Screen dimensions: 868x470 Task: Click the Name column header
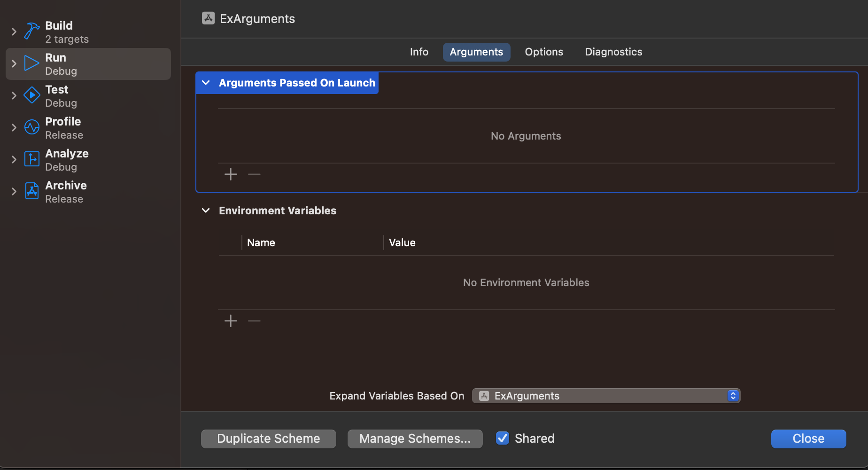coord(261,243)
